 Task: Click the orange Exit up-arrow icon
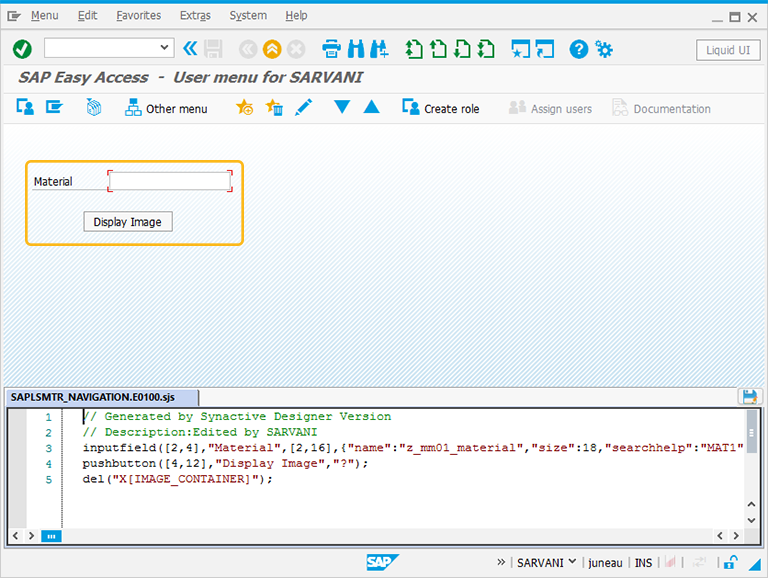click(272, 49)
